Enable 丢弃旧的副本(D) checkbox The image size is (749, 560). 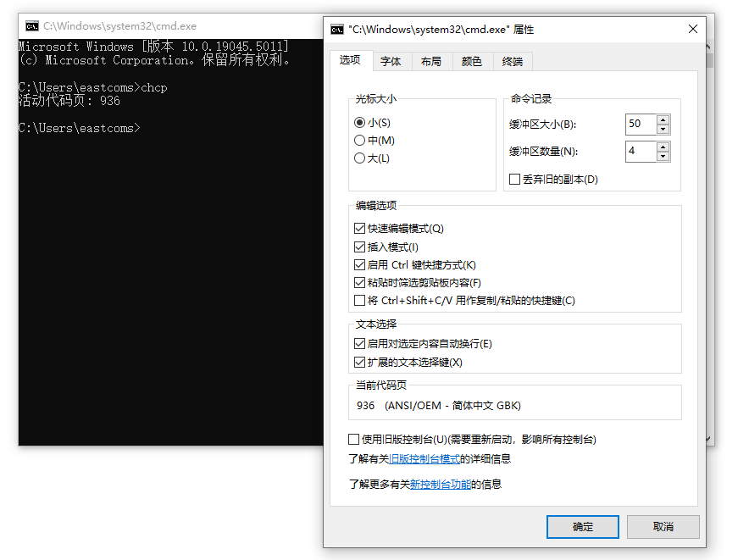514,180
